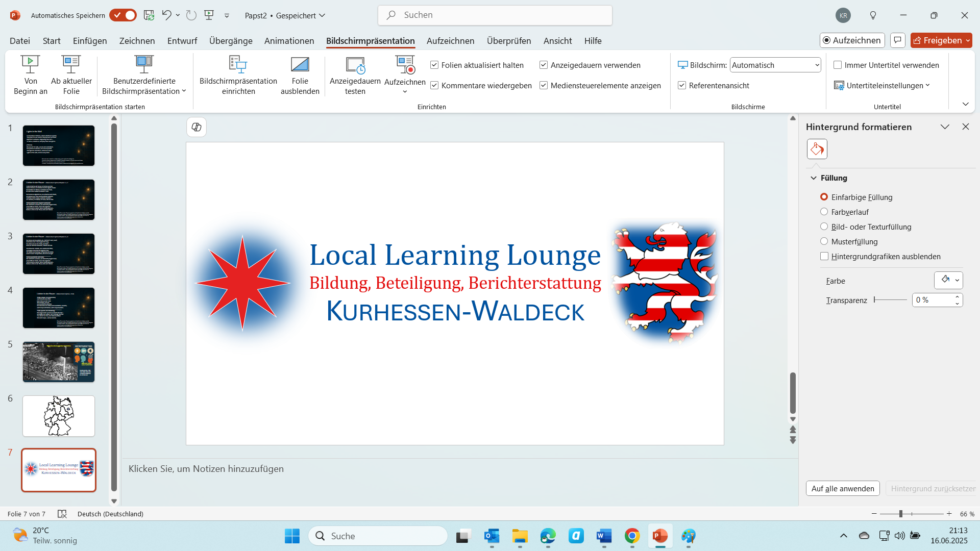Open Google Chrome from the taskbar

click(x=632, y=536)
